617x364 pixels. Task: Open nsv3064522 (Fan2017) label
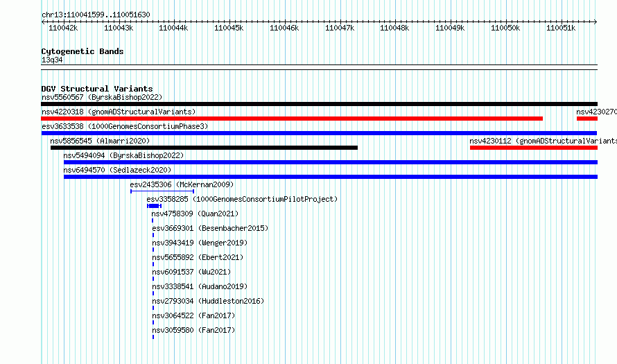pos(193,315)
